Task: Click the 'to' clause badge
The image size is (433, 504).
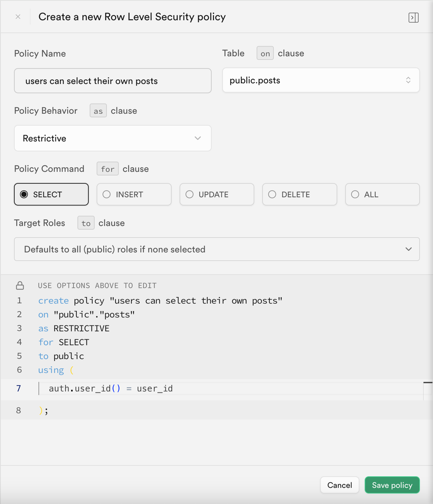Action: pyautogui.click(x=86, y=223)
